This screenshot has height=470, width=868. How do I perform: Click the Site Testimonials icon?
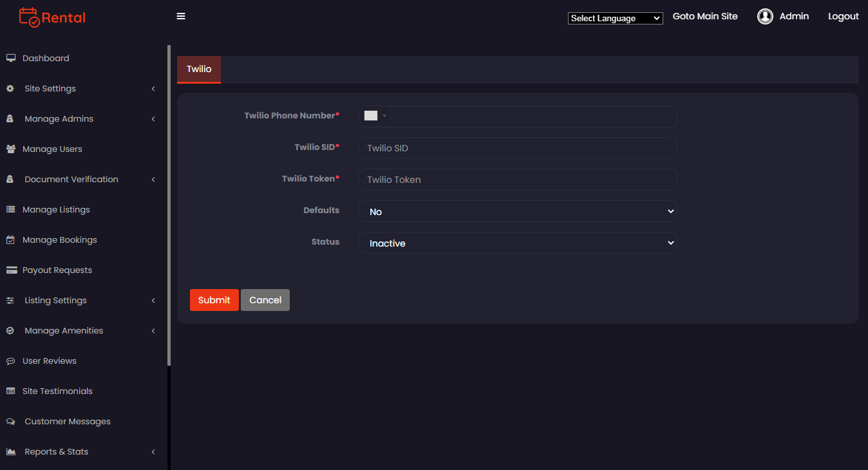(x=11, y=391)
